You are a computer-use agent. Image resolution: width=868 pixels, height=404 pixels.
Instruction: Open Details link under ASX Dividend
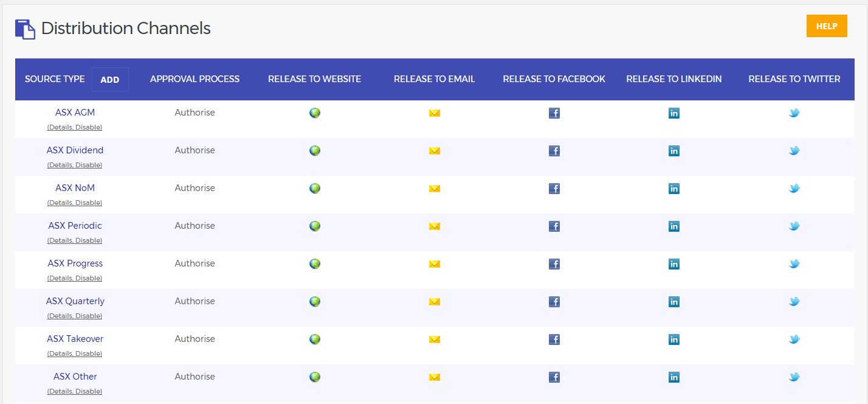pos(60,165)
